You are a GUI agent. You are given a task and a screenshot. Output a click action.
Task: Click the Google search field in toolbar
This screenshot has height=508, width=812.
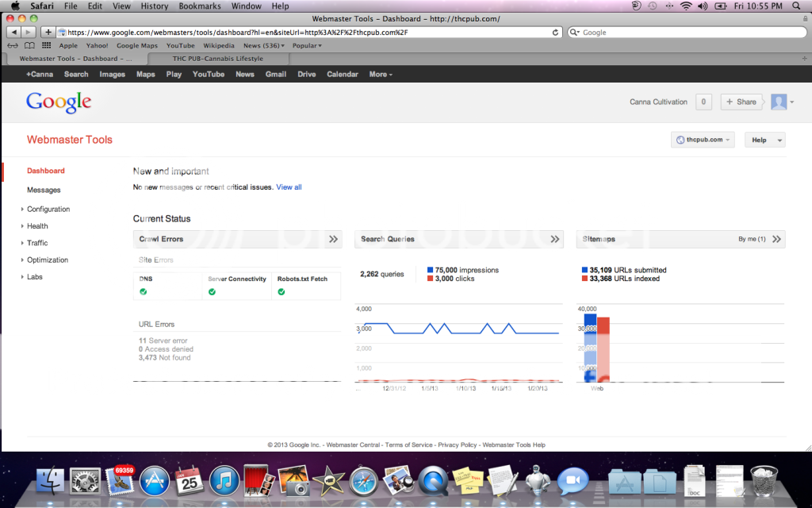click(687, 32)
